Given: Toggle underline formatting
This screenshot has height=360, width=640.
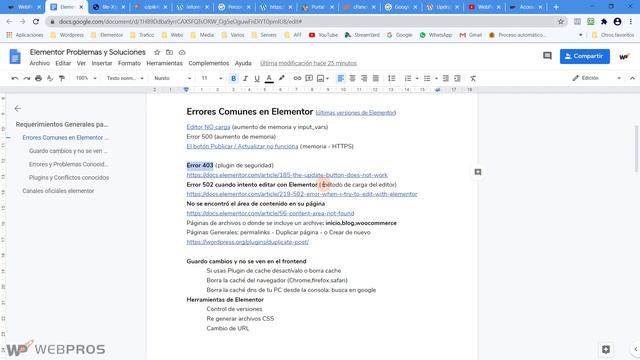Looking at the screenshot, I should click(257, 78).
